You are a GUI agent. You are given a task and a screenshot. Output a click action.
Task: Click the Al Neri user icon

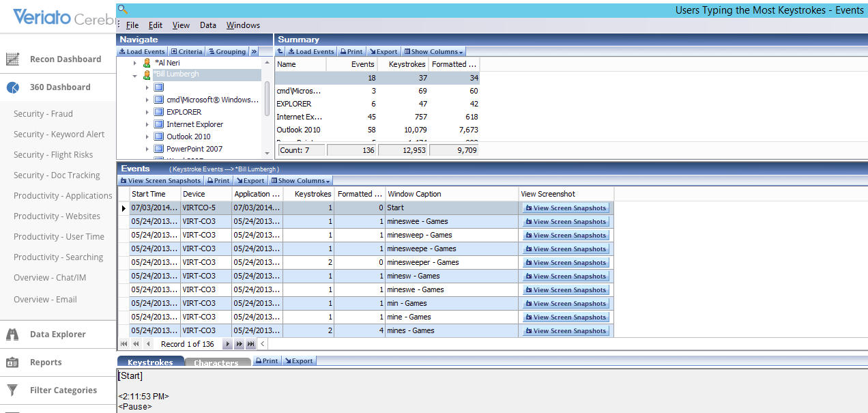click(147, 63)
